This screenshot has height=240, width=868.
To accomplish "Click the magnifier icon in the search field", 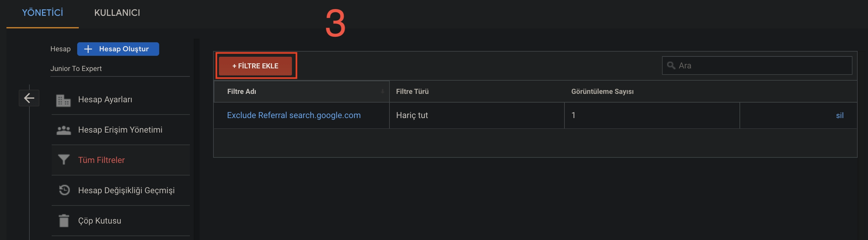I will point(672,65).
